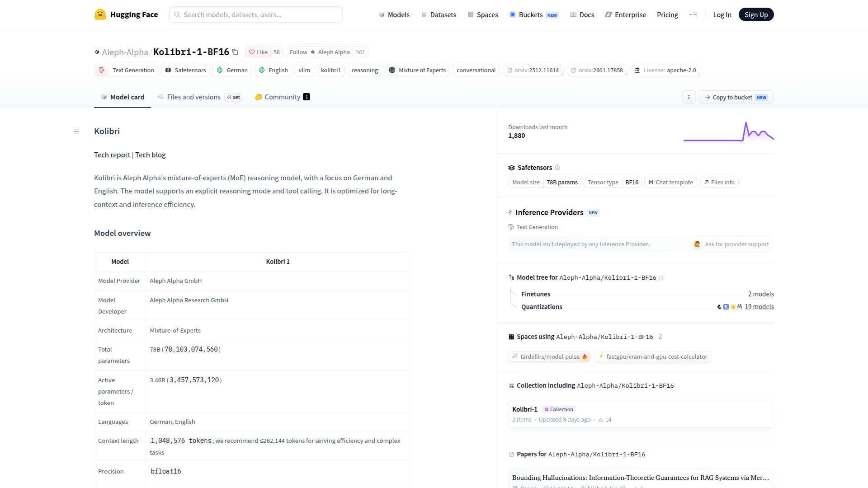Open the Models menu item
This screenshot has height=488, width=868.
pyautogui.click(x=394, y=14)
